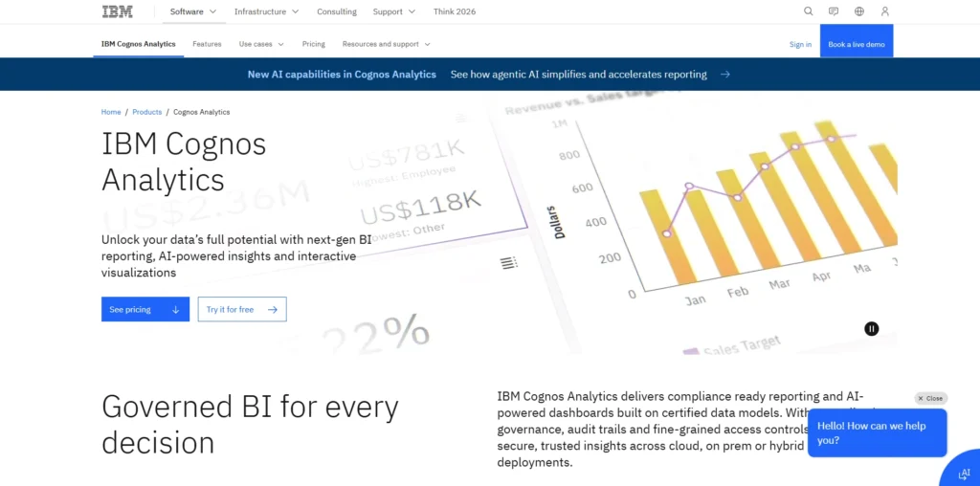The width and height of the screenshot is (980, 486).
Task: Open the Products breadcrumb link
Action: coord(146,112)
